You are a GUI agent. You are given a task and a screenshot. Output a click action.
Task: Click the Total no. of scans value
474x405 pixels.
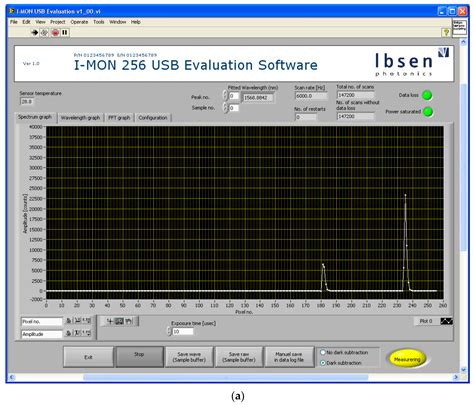pos(355,95)
